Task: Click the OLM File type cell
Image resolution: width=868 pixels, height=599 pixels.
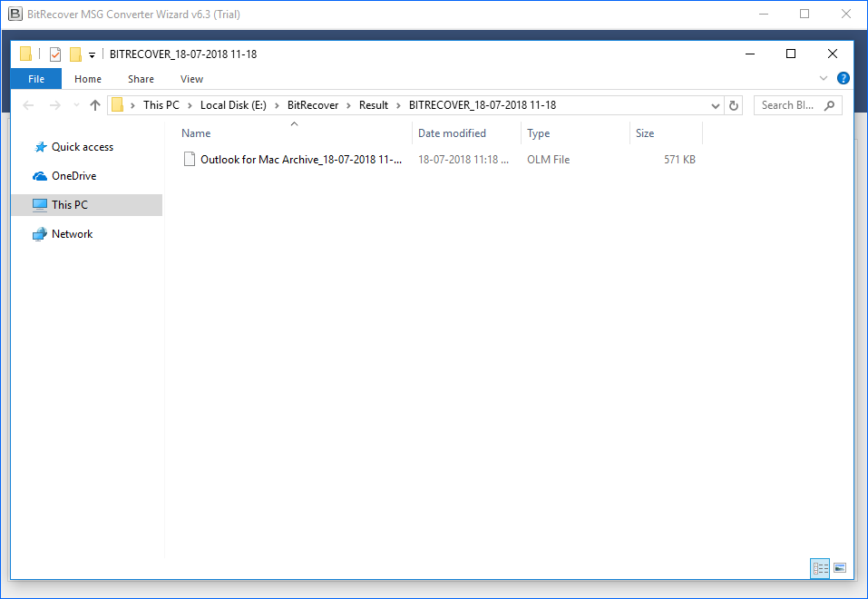Action: coord(548,160)
